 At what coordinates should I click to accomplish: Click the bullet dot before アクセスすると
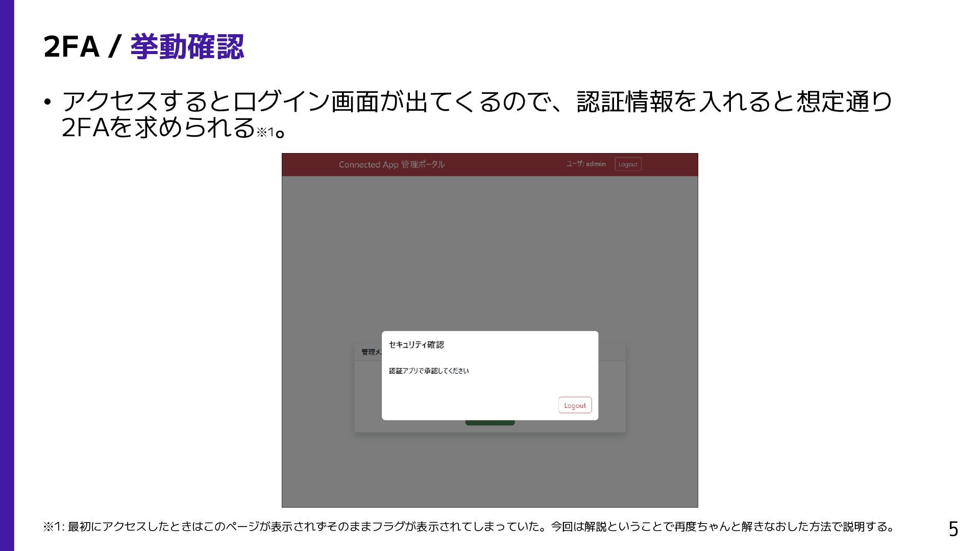click(47, 102)
